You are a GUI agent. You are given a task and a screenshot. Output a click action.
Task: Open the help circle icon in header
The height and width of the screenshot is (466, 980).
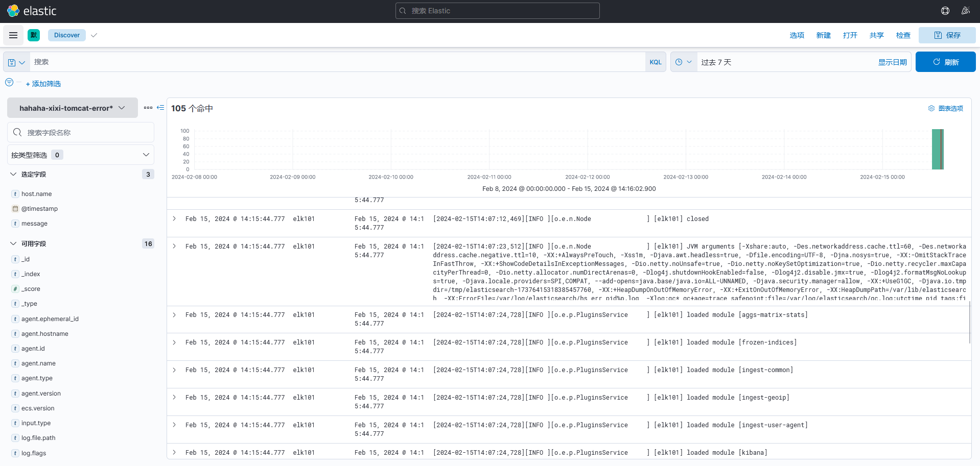(945, 11)
